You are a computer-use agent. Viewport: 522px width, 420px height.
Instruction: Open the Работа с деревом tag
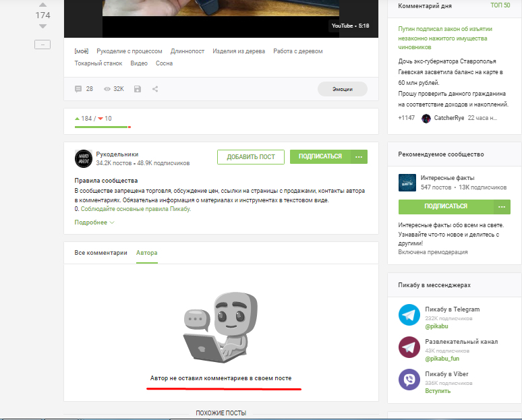click(298, 51)
